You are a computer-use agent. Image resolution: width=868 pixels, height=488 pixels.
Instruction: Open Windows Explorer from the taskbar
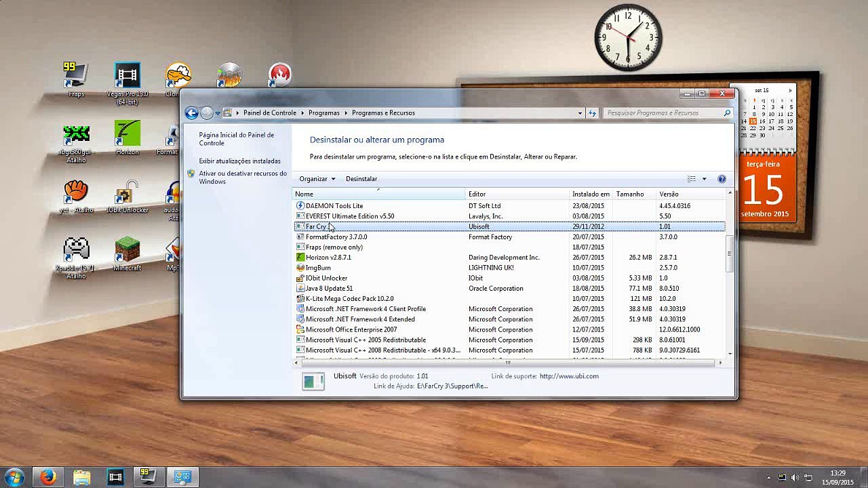point(81,477)
